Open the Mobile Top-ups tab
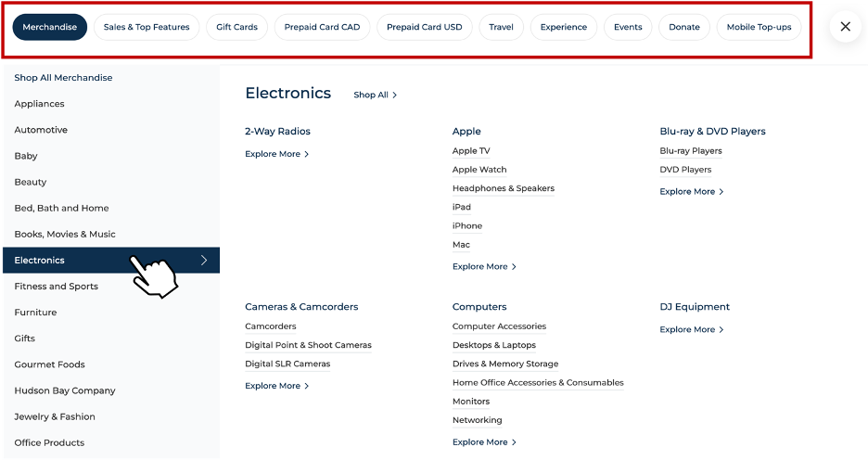The image size is (868, 460). tap(759, 27)
